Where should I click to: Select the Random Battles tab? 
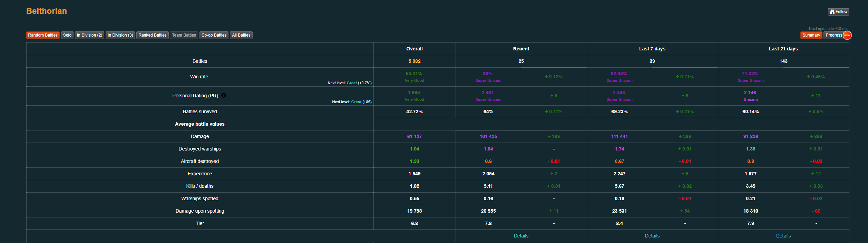pos(43,35)
